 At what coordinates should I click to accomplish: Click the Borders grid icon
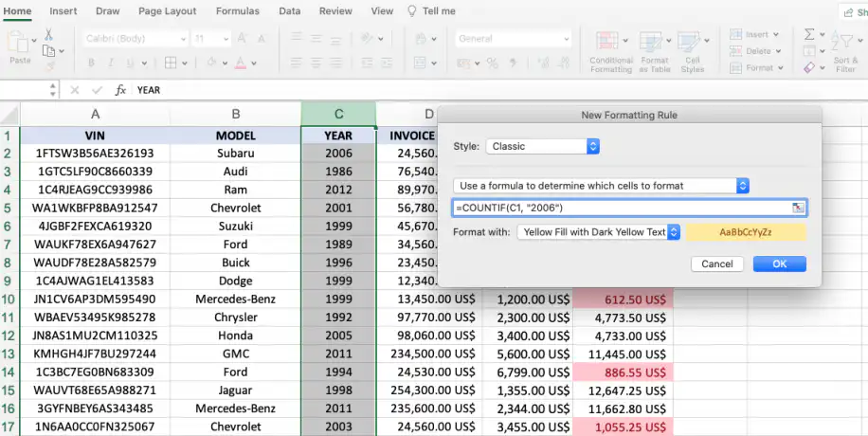tap(172, 64)
